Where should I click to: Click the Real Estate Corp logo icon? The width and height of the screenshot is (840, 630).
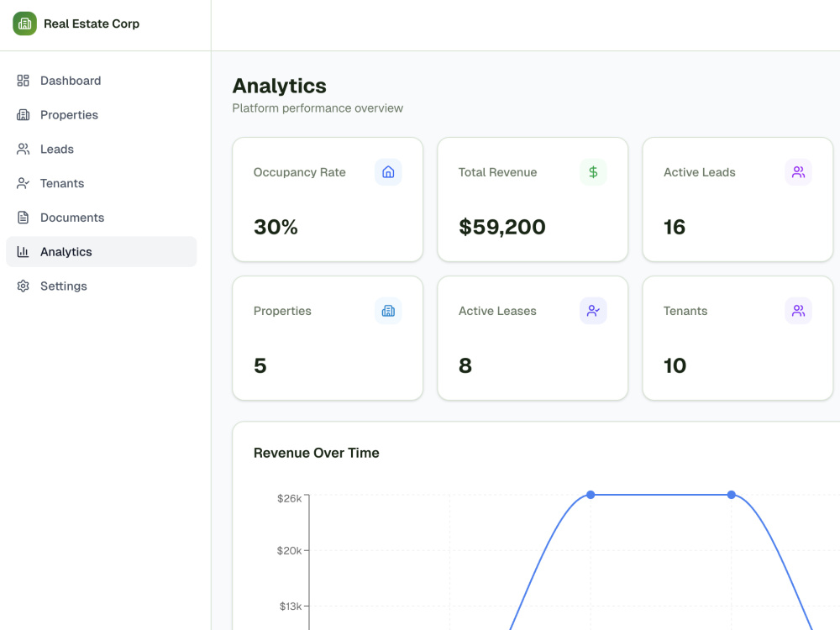(24, 24)
